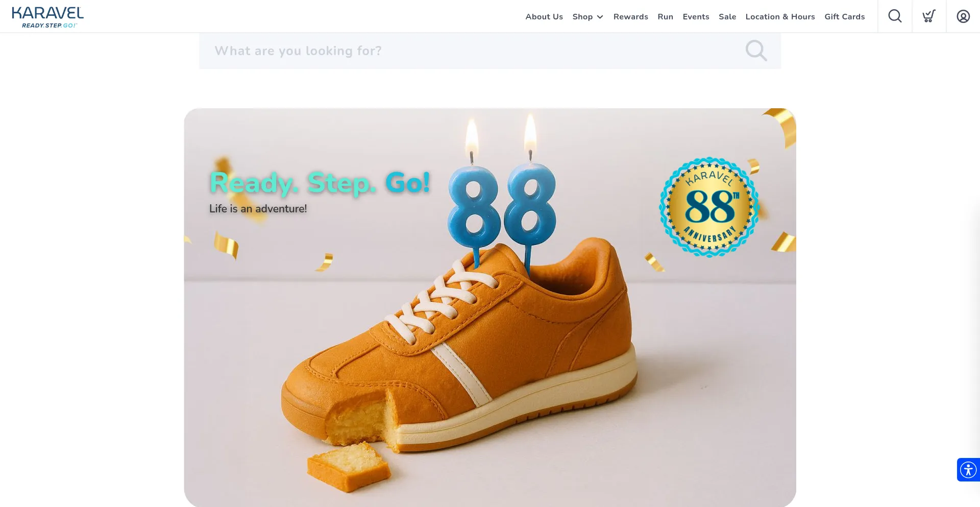
Task: Open the shopping cart icon
Action: 929,16
